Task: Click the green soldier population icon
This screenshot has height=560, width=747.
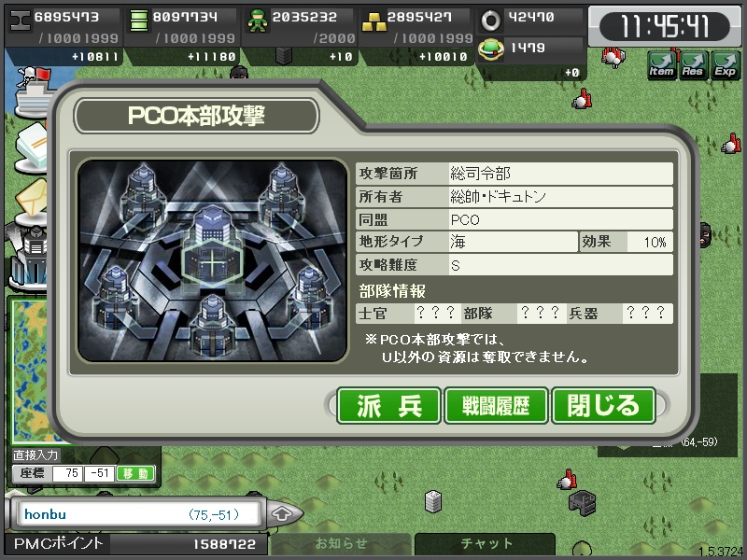Action: pos(258,21)
